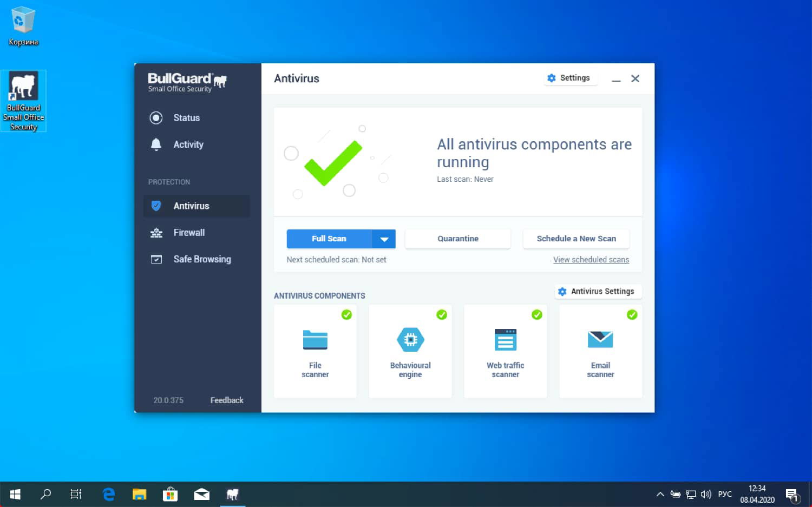
Task: Select the BullGuard Small Office Security desktop shortcut
Action: coord(23,101)
